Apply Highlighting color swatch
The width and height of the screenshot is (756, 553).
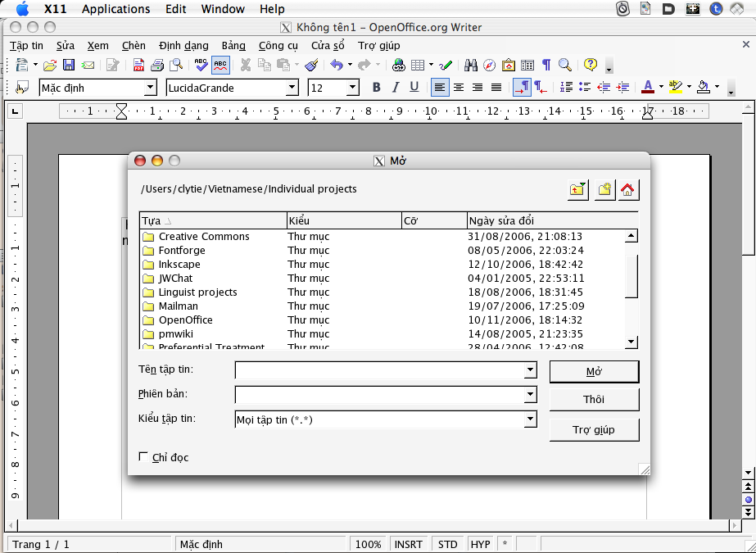pyautogui.click(x=676, y=88)
